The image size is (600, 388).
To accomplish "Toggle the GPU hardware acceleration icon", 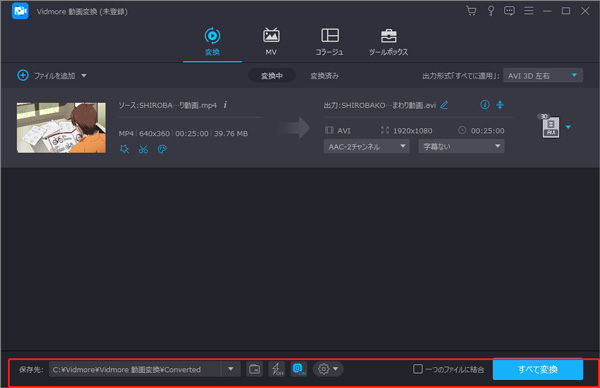I will tap(299, 369).
